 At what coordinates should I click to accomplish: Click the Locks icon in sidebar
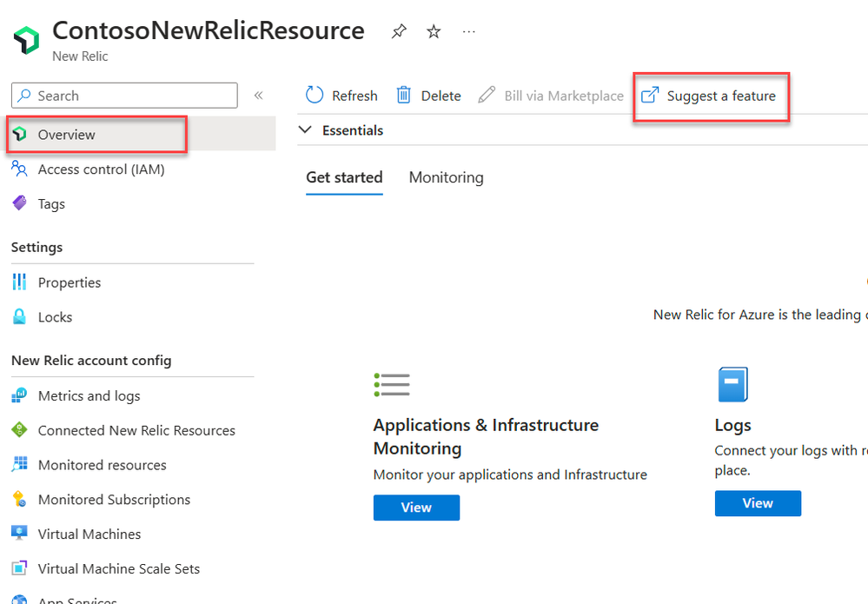[x=19, y=317]
